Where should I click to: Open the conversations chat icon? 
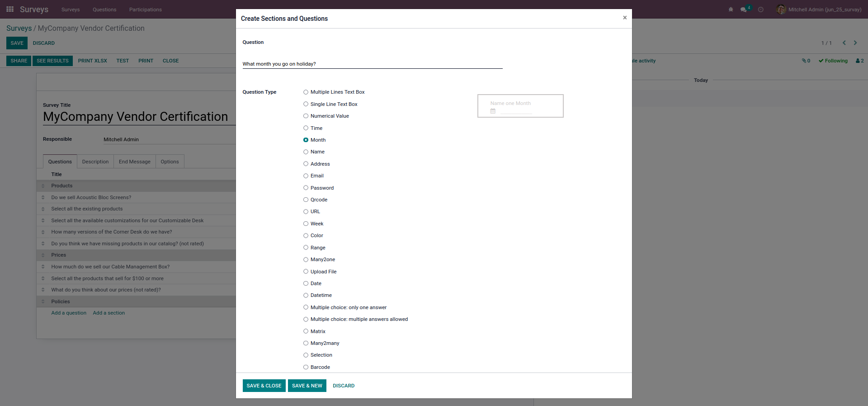[744, 10]
